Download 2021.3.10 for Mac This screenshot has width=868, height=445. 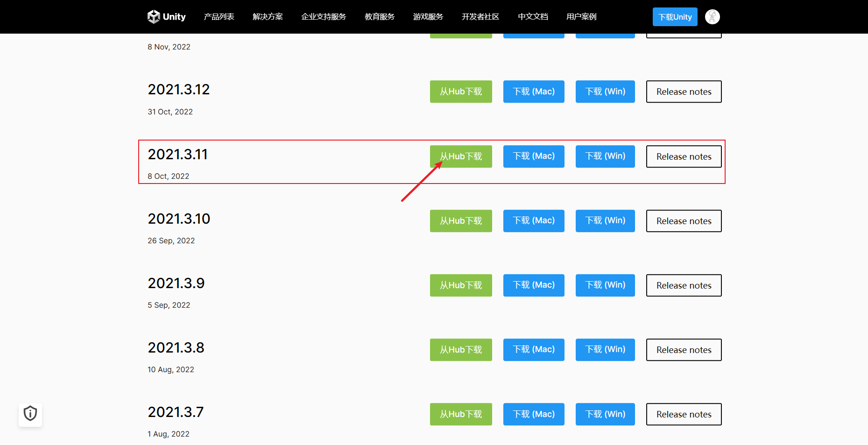click(534, 221)
